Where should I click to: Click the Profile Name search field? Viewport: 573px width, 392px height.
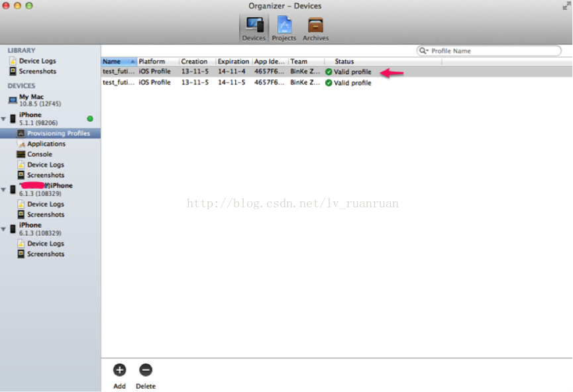(x=489, y=51)
